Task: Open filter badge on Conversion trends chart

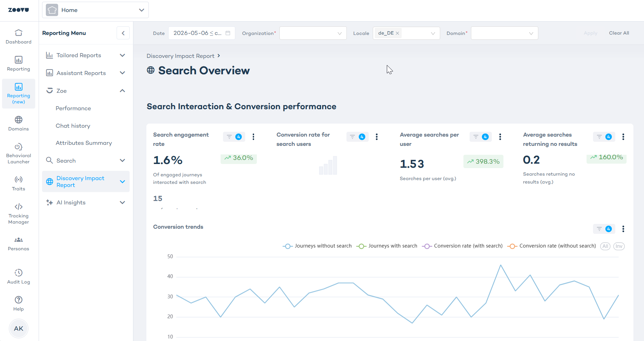Action: (x=604, y=229)
